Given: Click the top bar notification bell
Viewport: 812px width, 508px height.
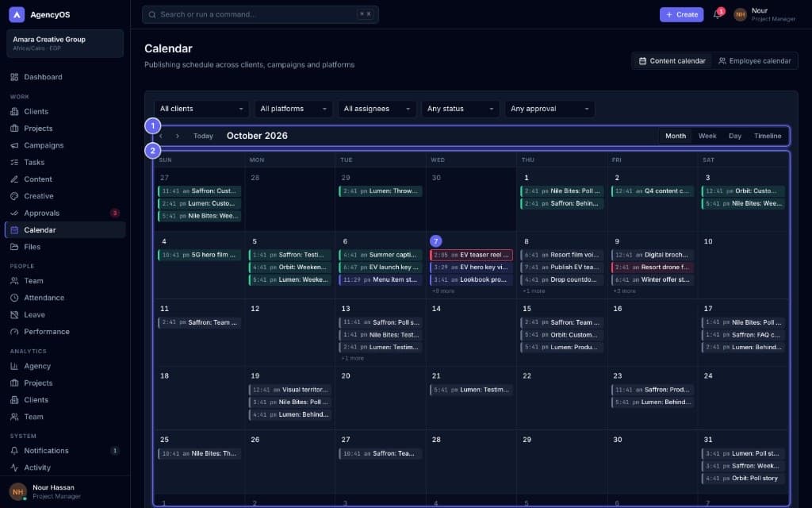Looking at the screenshot, I should (717, 14).
